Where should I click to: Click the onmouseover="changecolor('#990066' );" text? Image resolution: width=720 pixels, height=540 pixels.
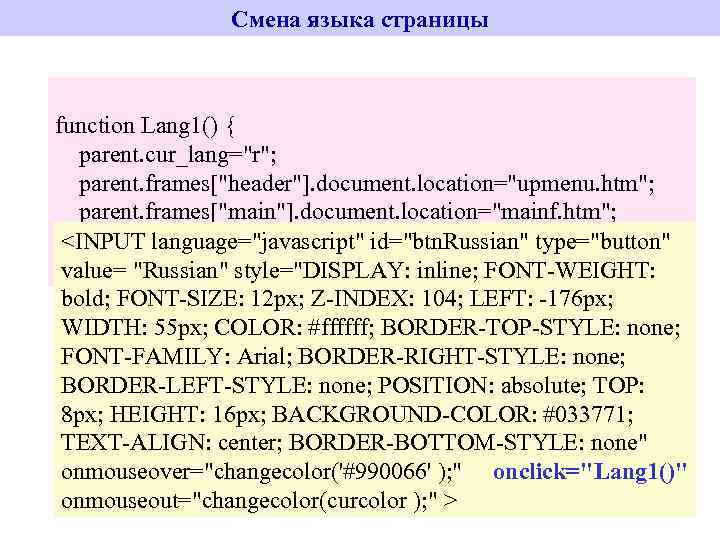261,472
